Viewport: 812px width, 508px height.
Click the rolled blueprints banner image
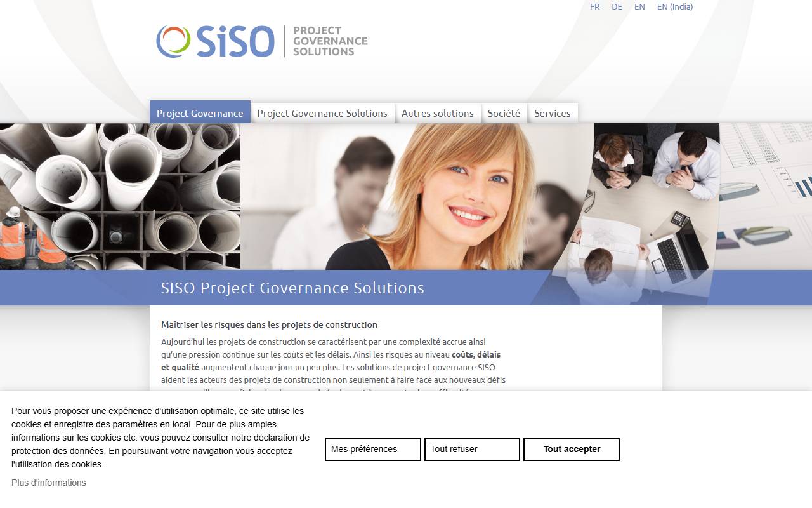pyautogui.click(x=120, y=196)
